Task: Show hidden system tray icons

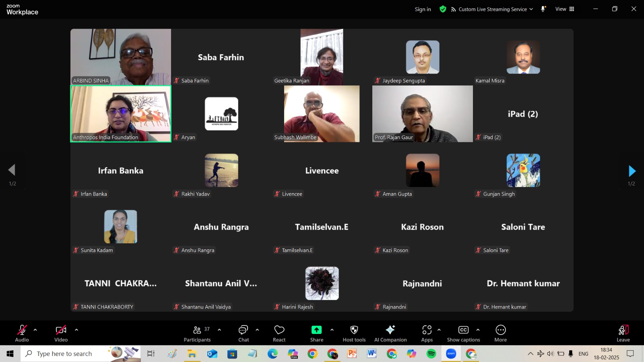Action: tap(530, 354)
